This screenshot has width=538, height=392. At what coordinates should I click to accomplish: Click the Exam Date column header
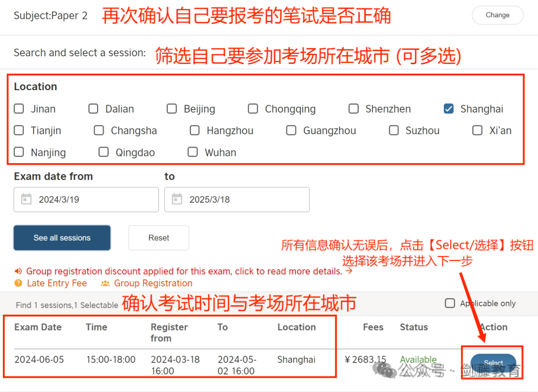click(x=38, y=327)
